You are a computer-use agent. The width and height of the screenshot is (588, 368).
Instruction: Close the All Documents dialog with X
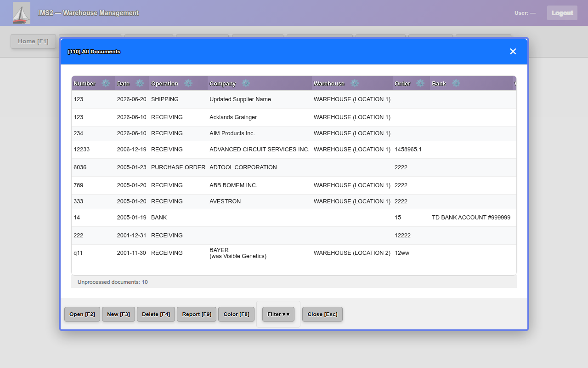point(513,52)
